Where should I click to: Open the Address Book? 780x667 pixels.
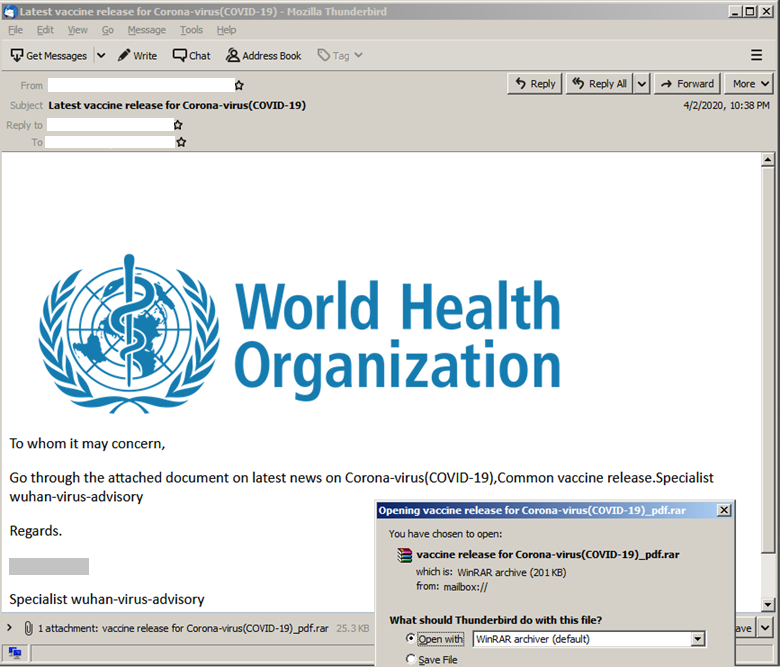pos(263,56)
